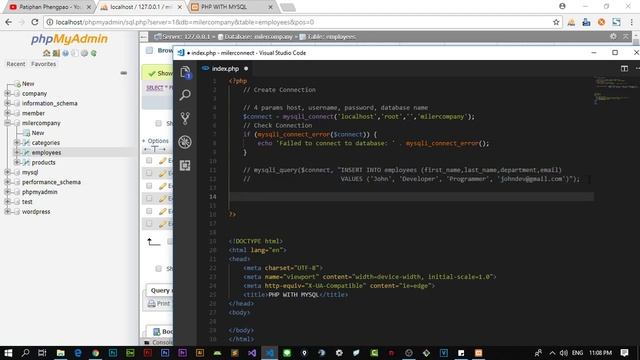
Task: Click the Server: 127.0.0.1 breadcrumb link
Action: click(186, 37)
